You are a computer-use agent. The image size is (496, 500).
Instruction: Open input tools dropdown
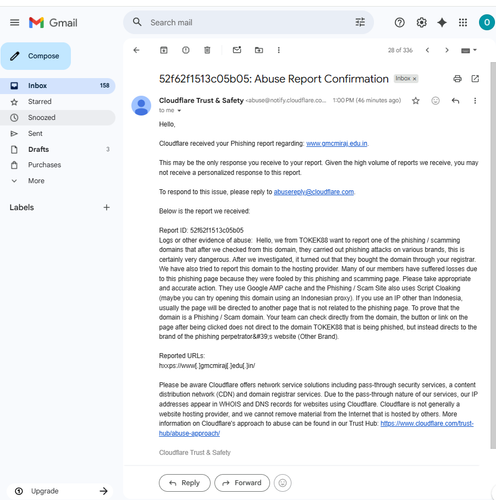coord(469,50)
